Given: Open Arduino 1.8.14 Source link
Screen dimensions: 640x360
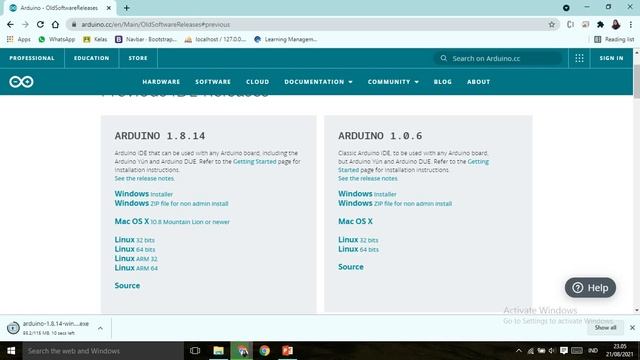Looking at the screenshot, I should point(127,285).
